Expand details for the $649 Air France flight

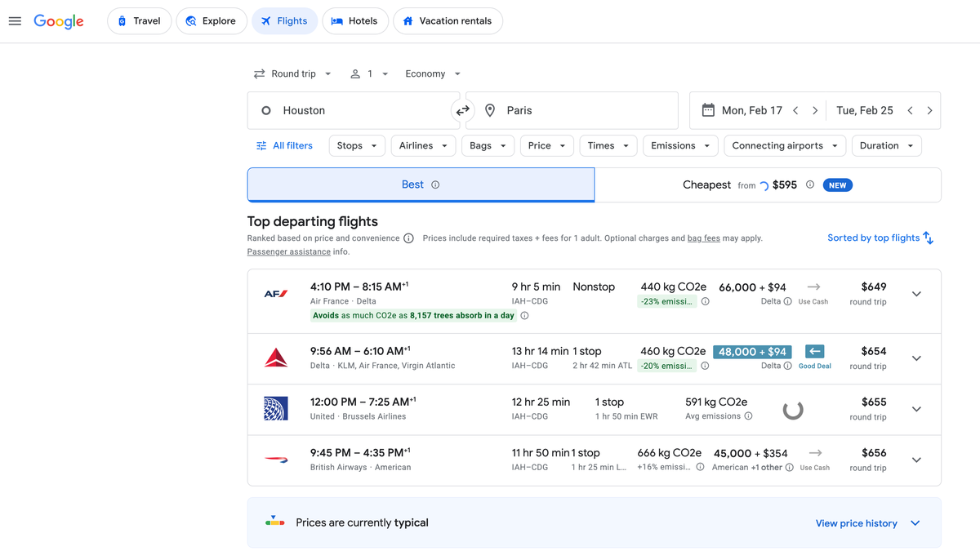point(916,293)
